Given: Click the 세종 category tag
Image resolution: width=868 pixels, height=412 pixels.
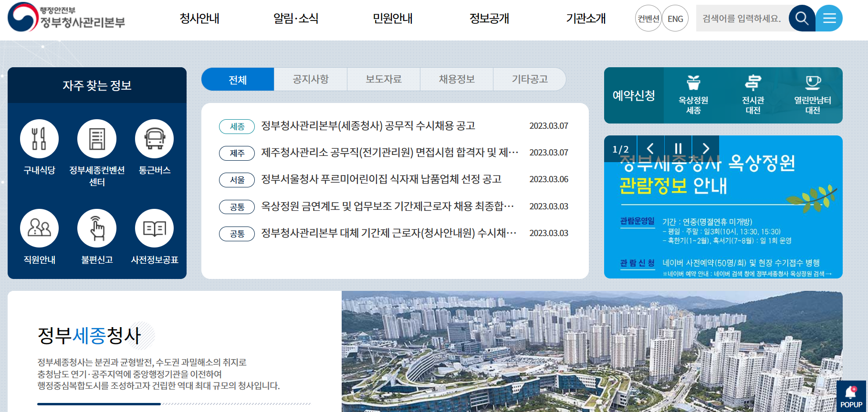Looking at the screenshot, I should pos(237,126).
